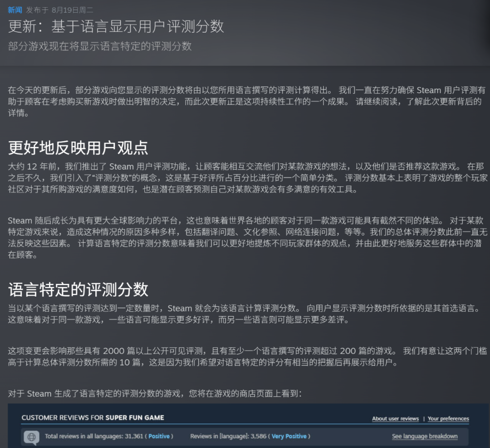Click the line starting 对于 Steam 生成了语言特定的
Image resolution: width=490 pixels, height=448 pixels.
[154, 394]
